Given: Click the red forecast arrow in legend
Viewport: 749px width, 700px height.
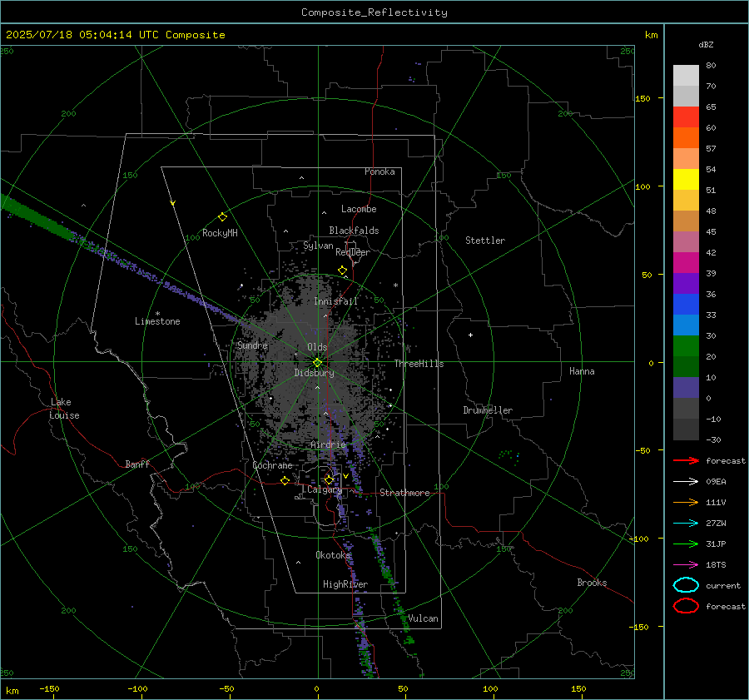Looking at the screenshot, I should pos(686,460).
